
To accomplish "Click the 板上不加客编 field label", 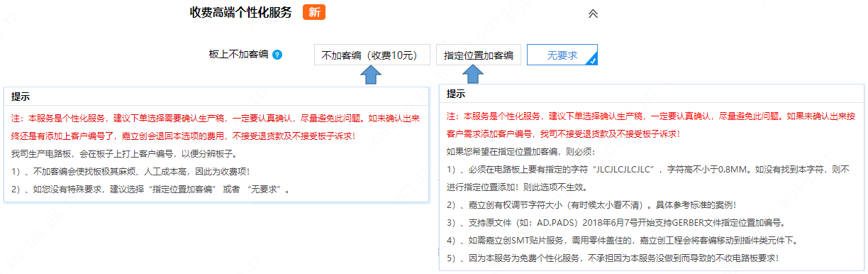I will [x=238, y=55].
